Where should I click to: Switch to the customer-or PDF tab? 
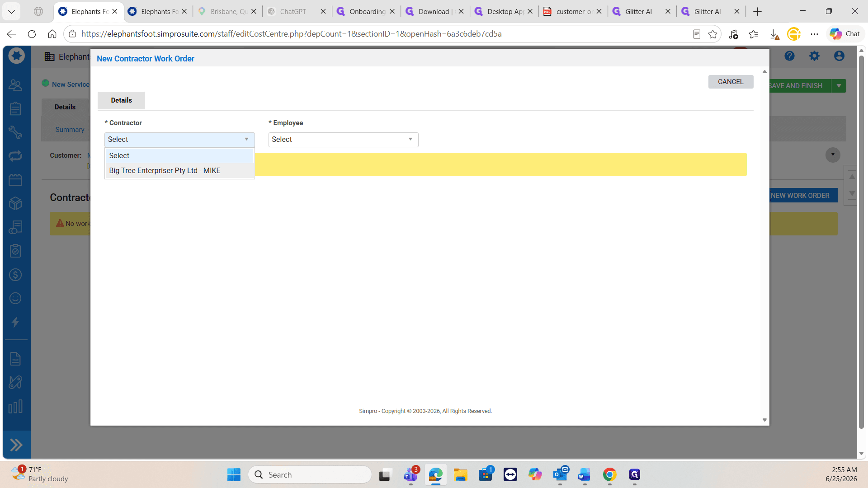572,12
